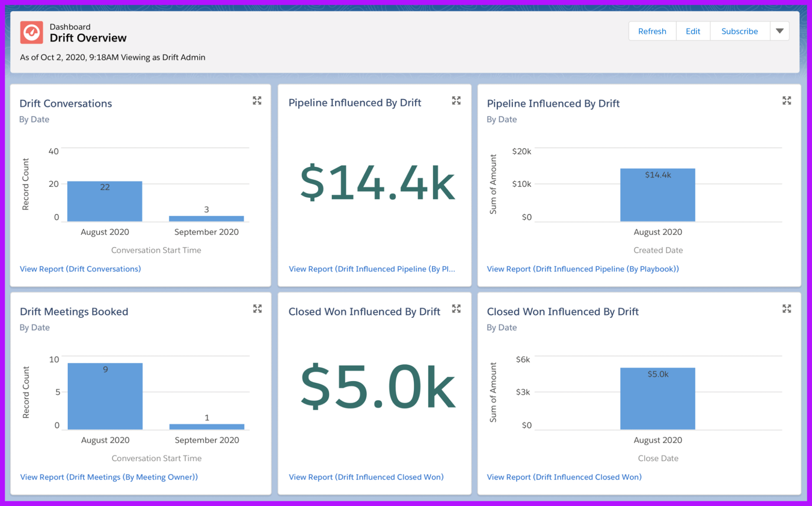Expand the Closed Won By Date chart

[x=787, y=308]
